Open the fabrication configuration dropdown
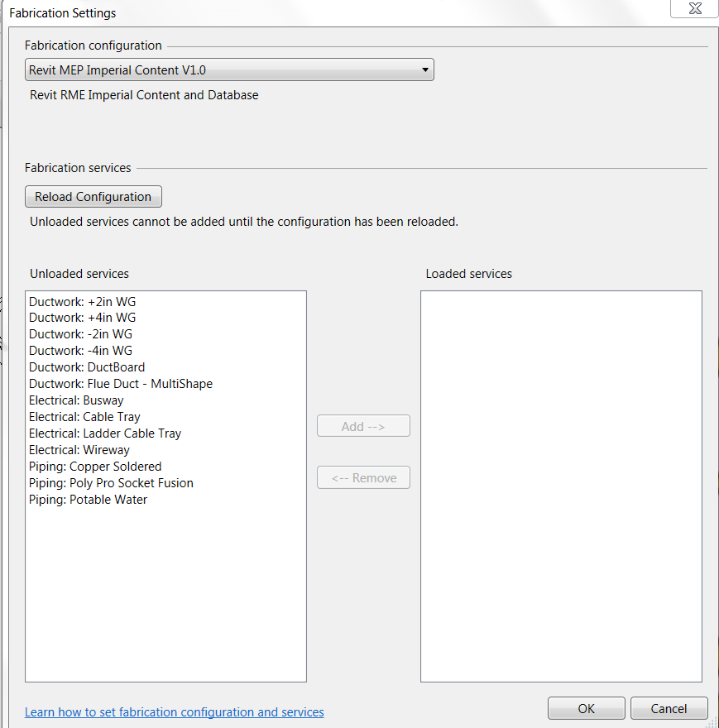719x728 pixels. click(x=229, y=70)
